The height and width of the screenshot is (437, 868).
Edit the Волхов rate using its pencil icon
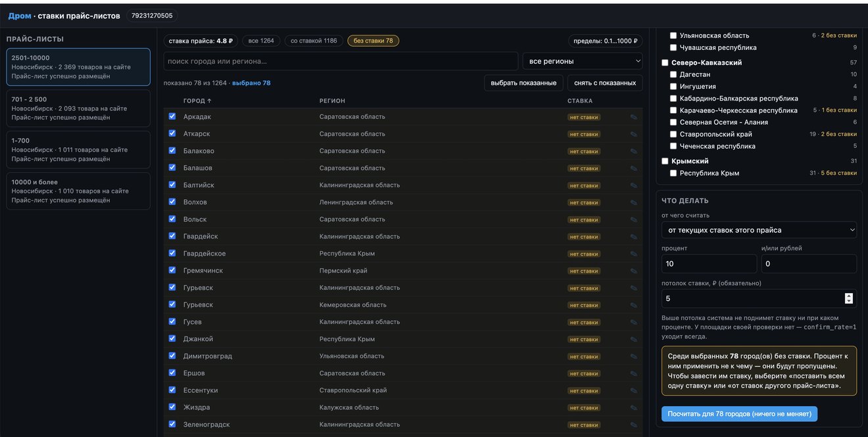pyautogui.click(x=634, y=202)
